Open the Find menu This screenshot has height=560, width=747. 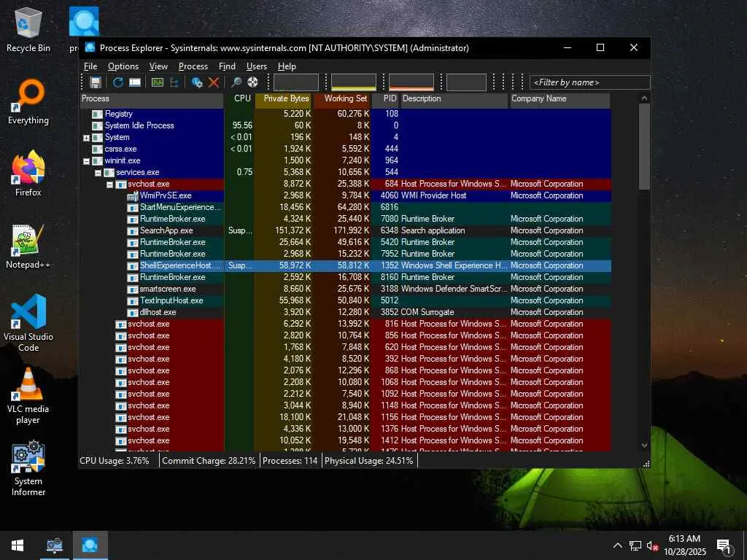[227, 66]
